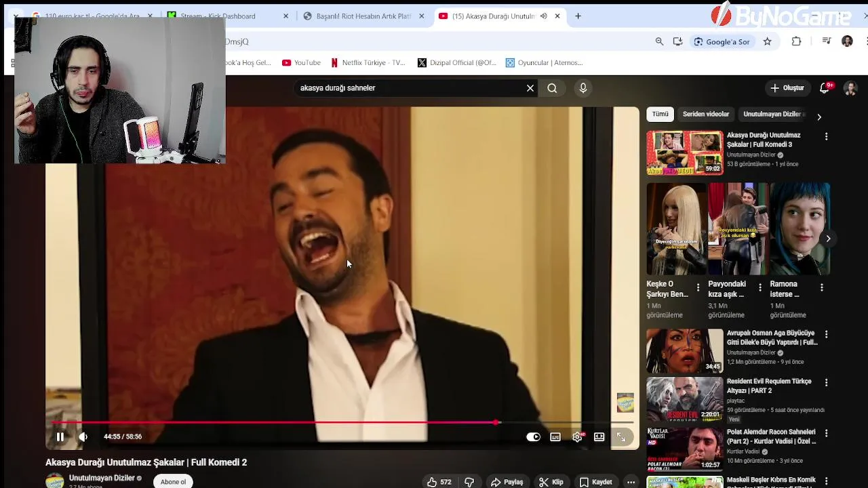Open options for Keşke O Şarkıyı short

[x=698, y=288]
